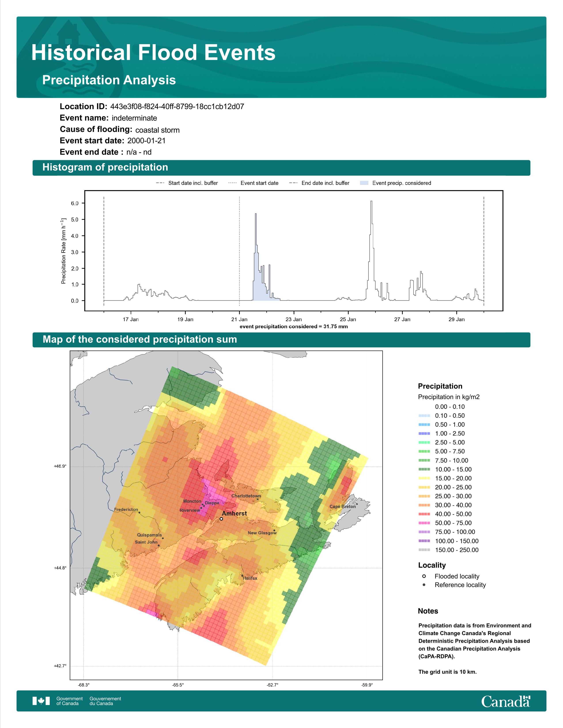Viewport: 563px width, 728px height.
Task: Click the Gouvernement du Canada text
Action: pos(105,701)
